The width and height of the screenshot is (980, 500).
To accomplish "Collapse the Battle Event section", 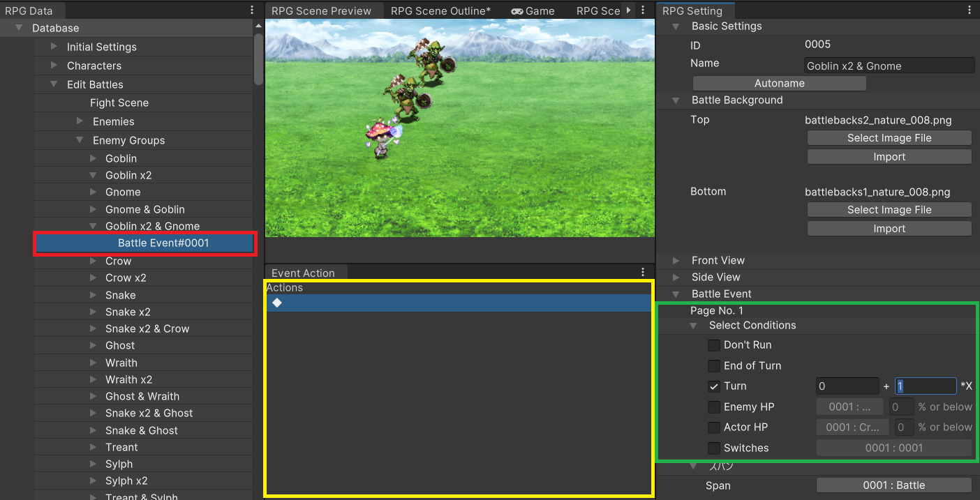I will 676,294.
